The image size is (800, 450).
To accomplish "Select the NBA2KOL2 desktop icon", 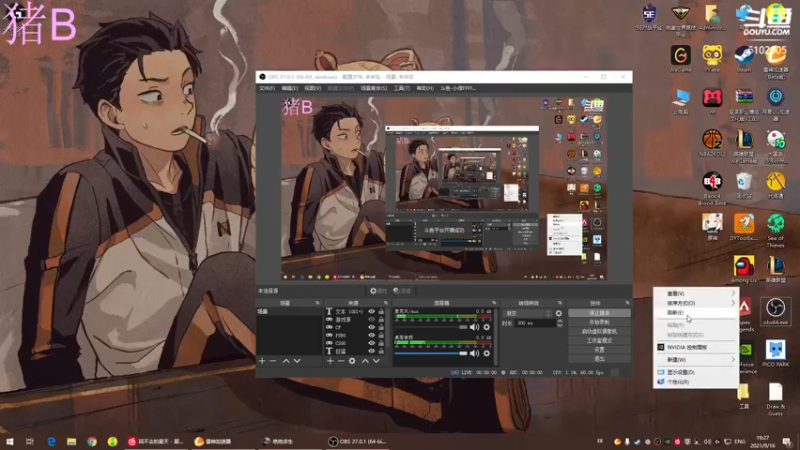I will [712, 143].
